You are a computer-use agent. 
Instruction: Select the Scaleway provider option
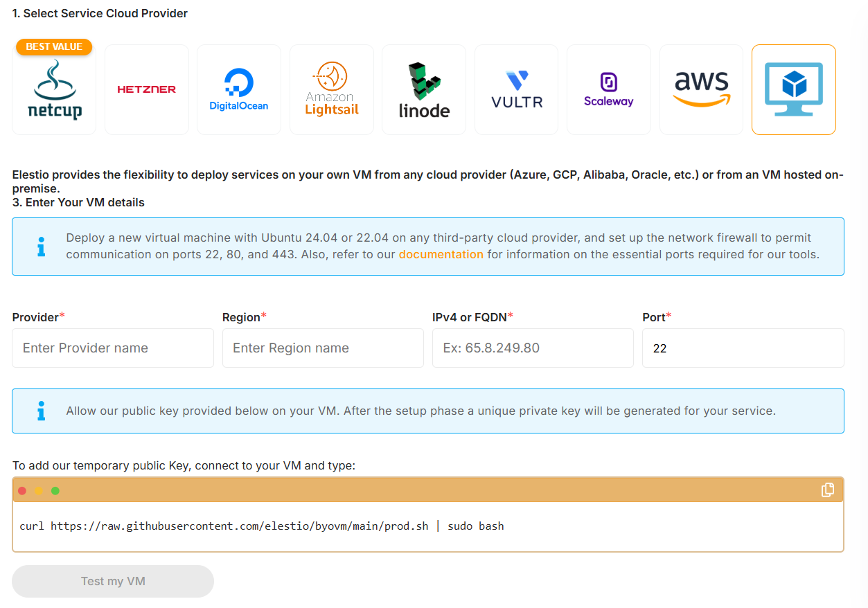coord(608,89)
